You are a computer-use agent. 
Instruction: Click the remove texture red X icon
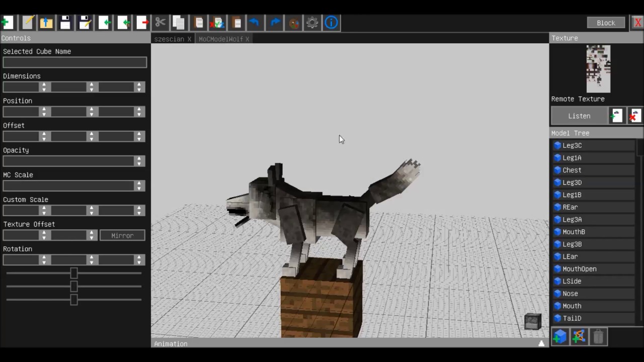click(635, 116)
